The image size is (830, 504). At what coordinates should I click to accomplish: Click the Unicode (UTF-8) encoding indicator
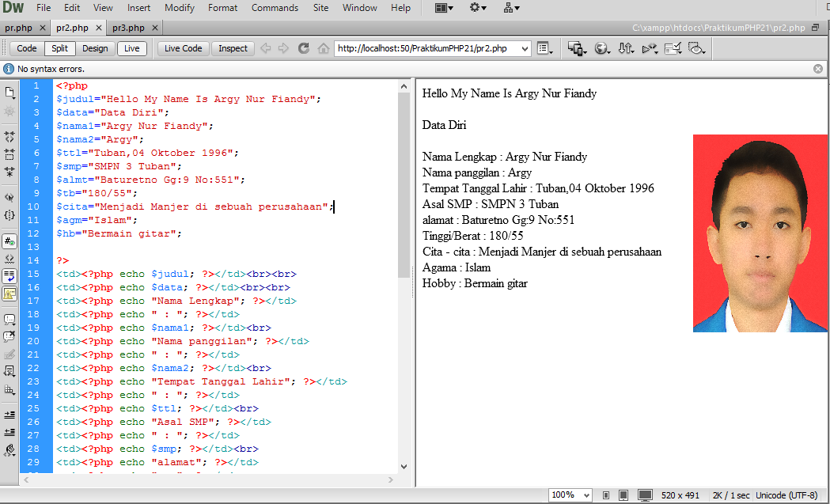786,495
